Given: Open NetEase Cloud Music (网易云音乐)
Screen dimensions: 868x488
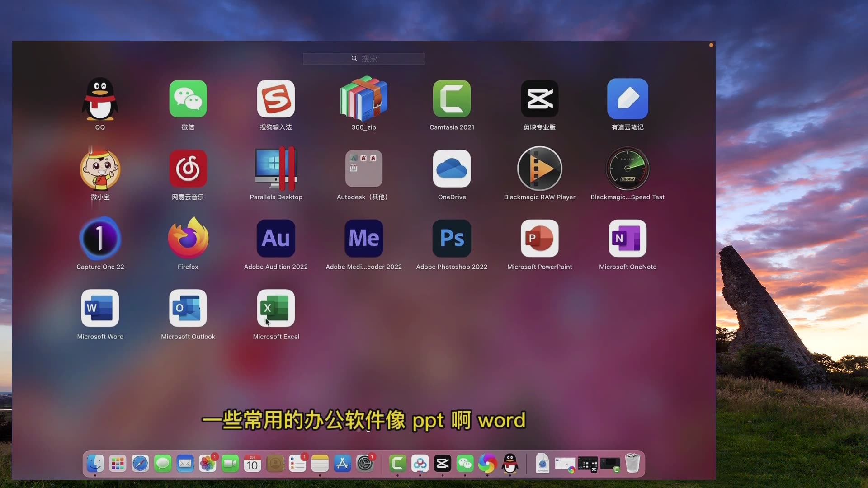Looking at the screenshot, I should point(188,169).
